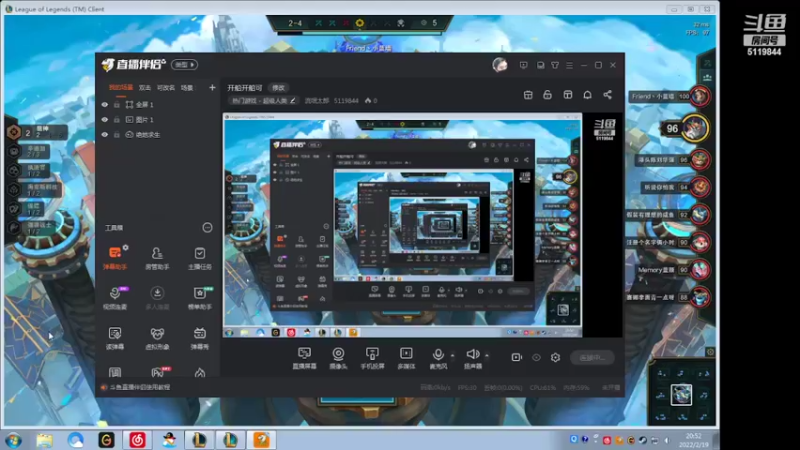Add 摄像头 camera source
This screenshot has width=800, height=450.
click(x=338, y=358)
